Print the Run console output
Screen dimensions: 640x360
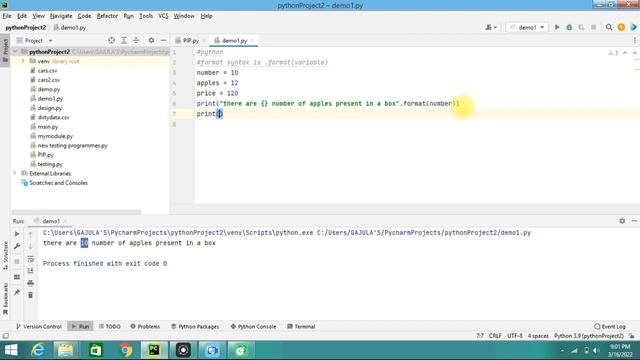(31, 283)
